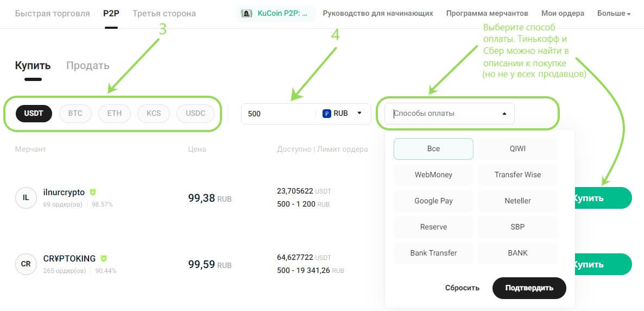The height and width of the screenshot is (311, 644).
Task: Click the KuCoin P2P banner avatar icon
Action: coord(247,14)
